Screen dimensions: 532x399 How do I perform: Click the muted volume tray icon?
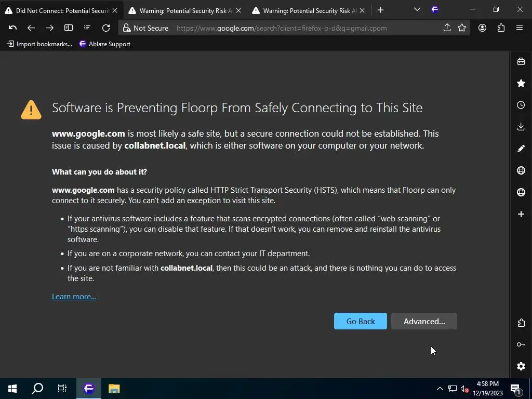[x=464, y=389]
